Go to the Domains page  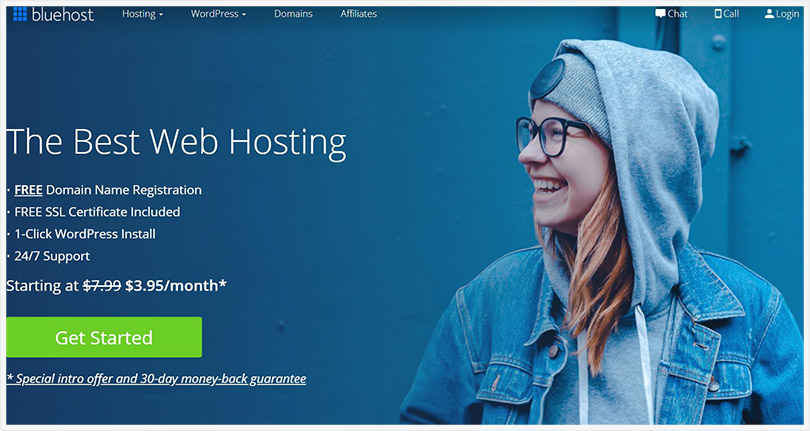(x=293, y=14)
